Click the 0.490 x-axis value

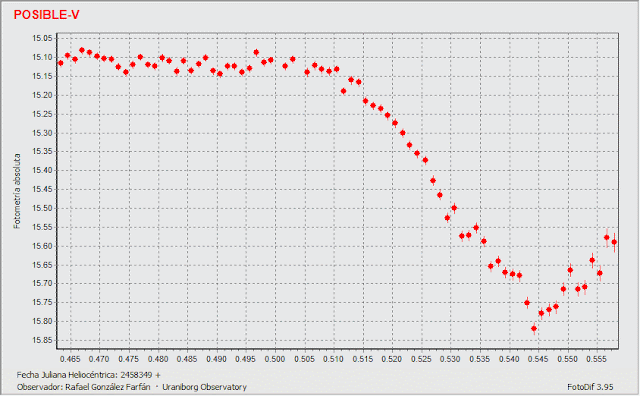tap(217, 359)
